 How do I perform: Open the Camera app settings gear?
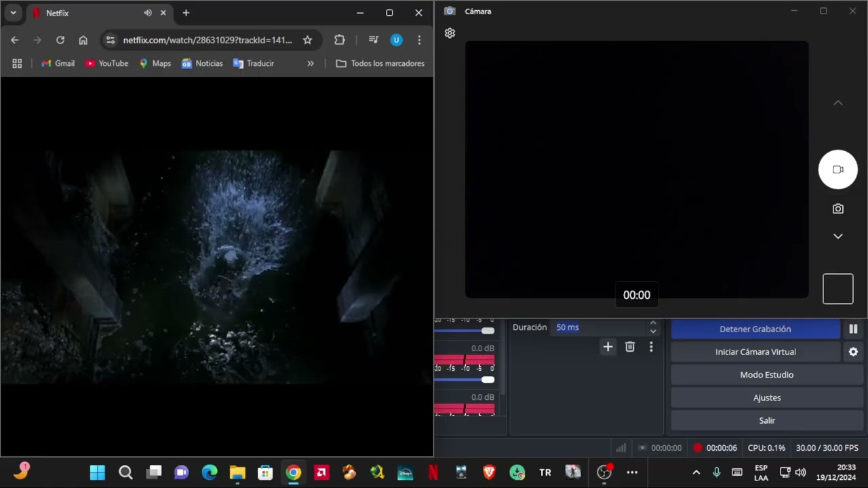[x=450, y=33]
